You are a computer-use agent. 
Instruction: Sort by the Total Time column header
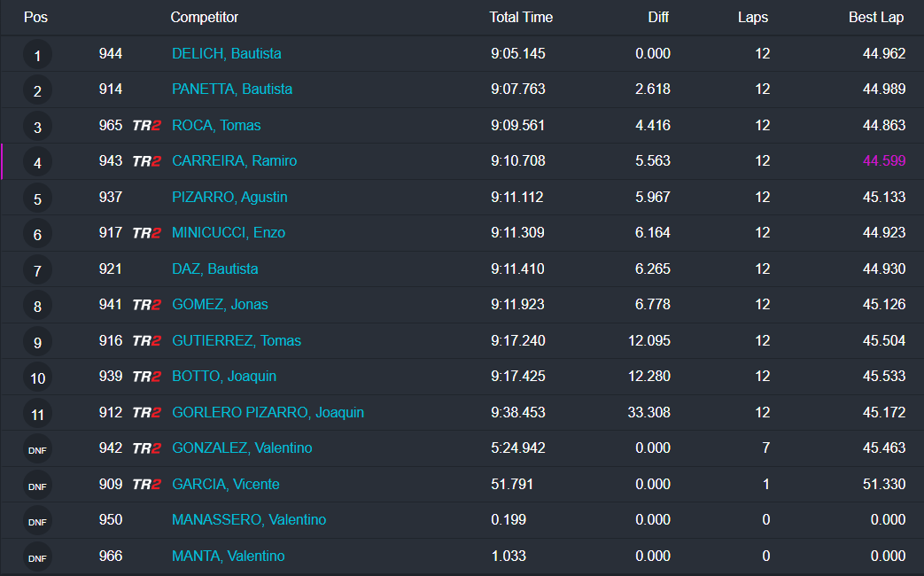pos(521,17)
